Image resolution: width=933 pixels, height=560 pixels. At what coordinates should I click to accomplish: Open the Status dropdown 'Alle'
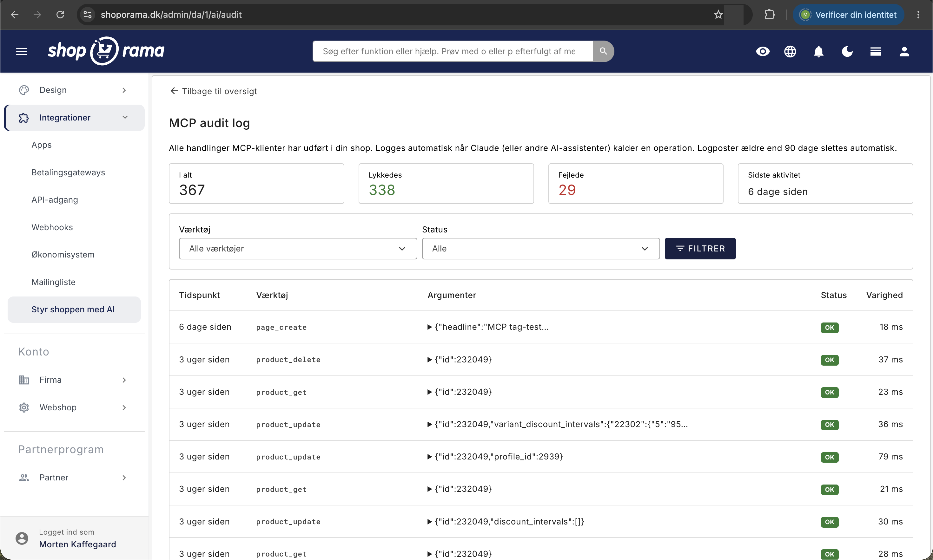pos(540,248)
